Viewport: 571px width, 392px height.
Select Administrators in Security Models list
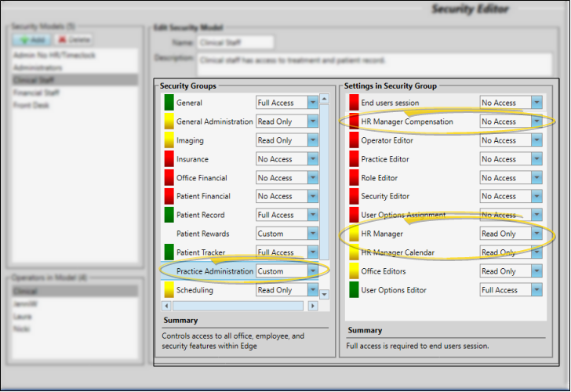point(38,68)
